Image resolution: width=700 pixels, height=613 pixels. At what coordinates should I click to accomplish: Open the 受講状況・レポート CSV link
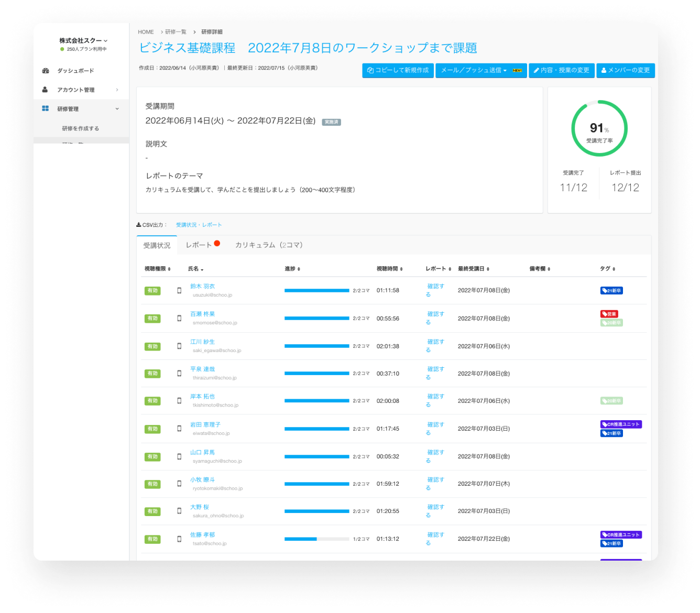199,225
